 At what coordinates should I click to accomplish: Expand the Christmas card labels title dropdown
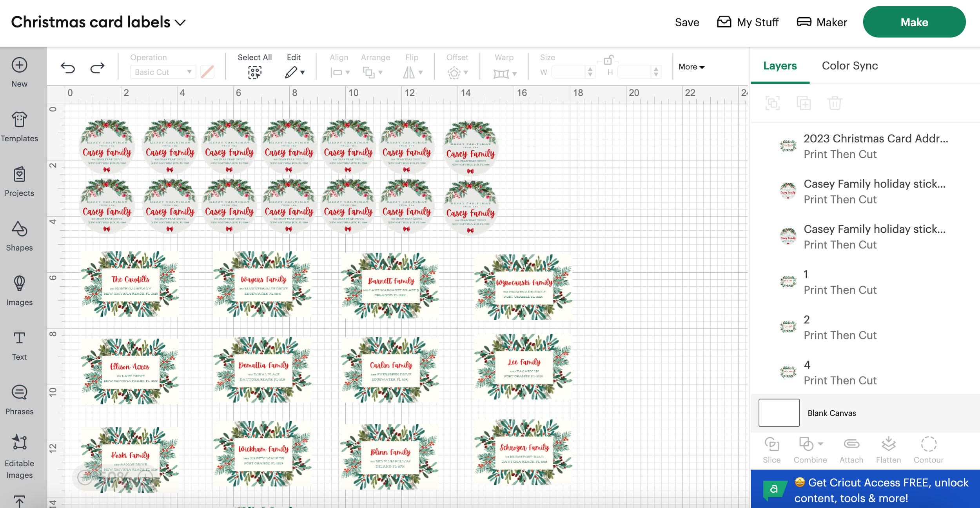click(180, 22)
